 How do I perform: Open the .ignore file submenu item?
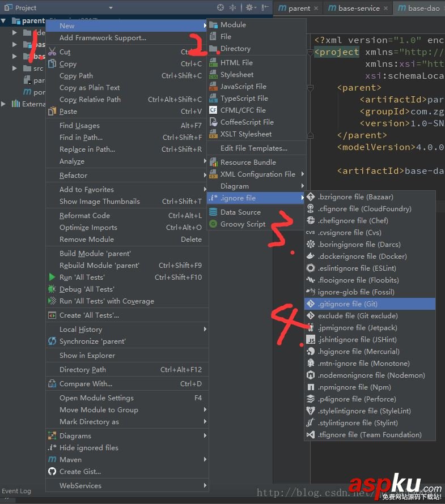click(x=256, y=198)
